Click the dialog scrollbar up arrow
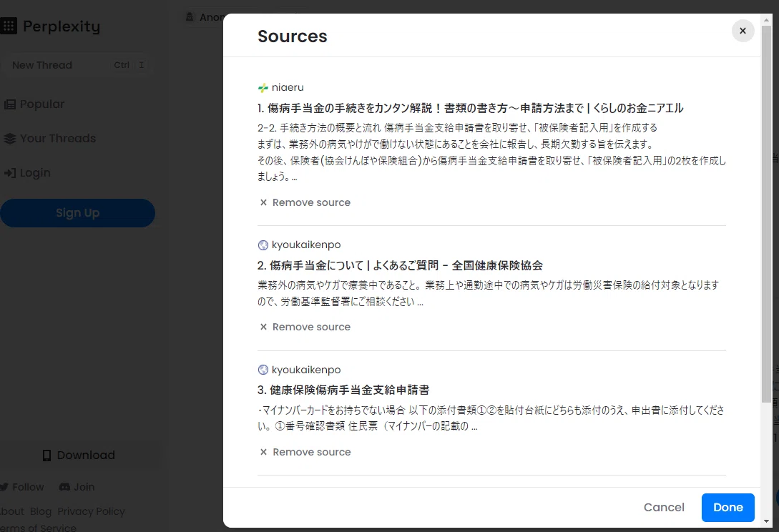Screen dimensions: 779x532 coord(766,20)
